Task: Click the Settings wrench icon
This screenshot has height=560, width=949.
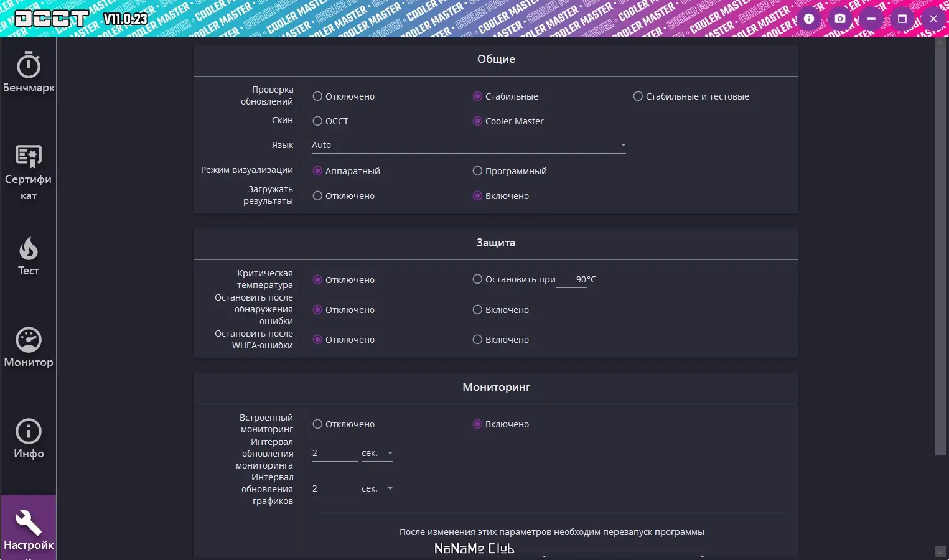Action: click(x=29, y=523)
